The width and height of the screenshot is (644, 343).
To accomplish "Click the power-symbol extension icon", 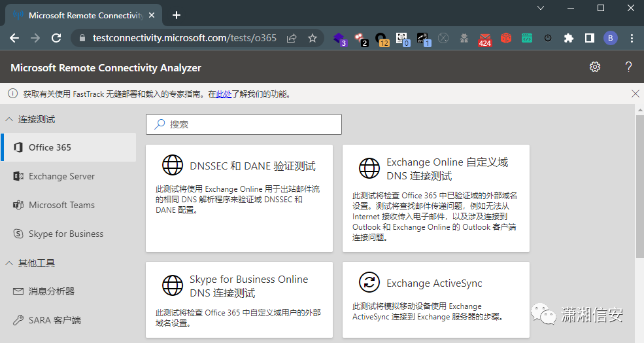I will point(548,38).
